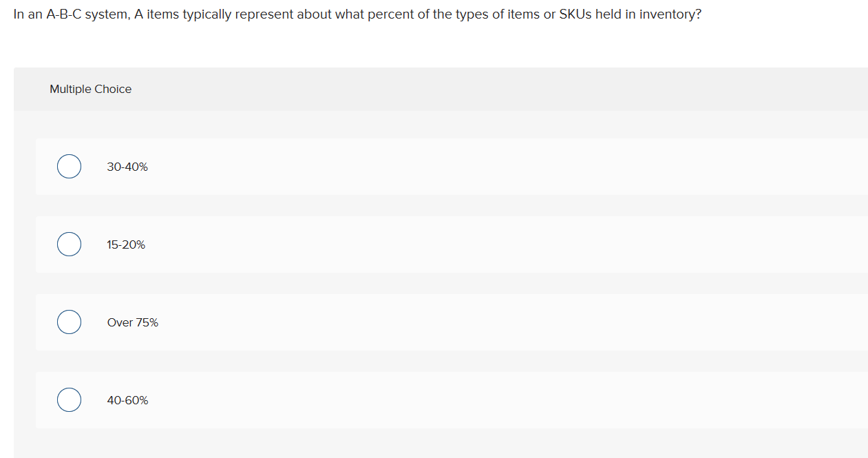Click the 40-60% answer text

[127, 399]
